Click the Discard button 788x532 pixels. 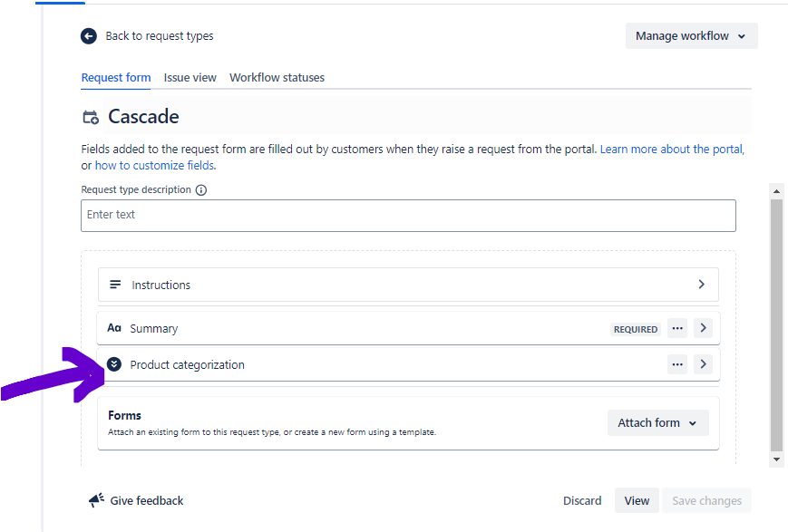pos(582,500)
